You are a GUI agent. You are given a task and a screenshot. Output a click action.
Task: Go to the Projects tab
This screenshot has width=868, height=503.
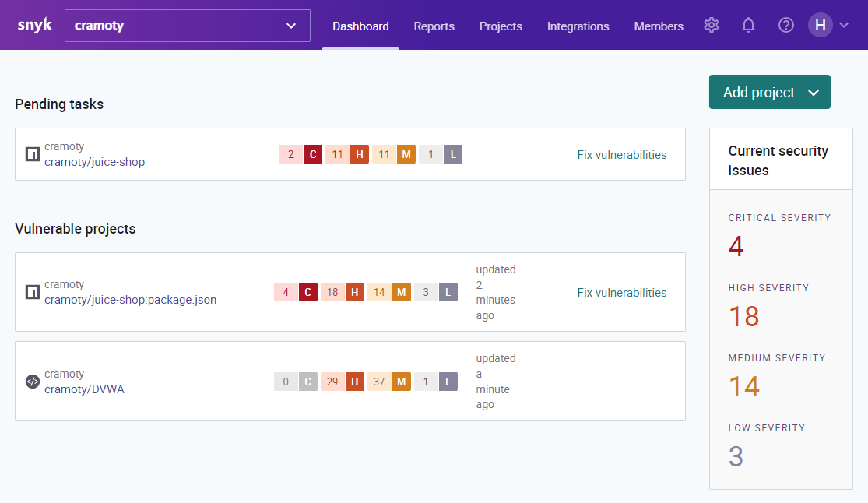click(x=501, y=26)
